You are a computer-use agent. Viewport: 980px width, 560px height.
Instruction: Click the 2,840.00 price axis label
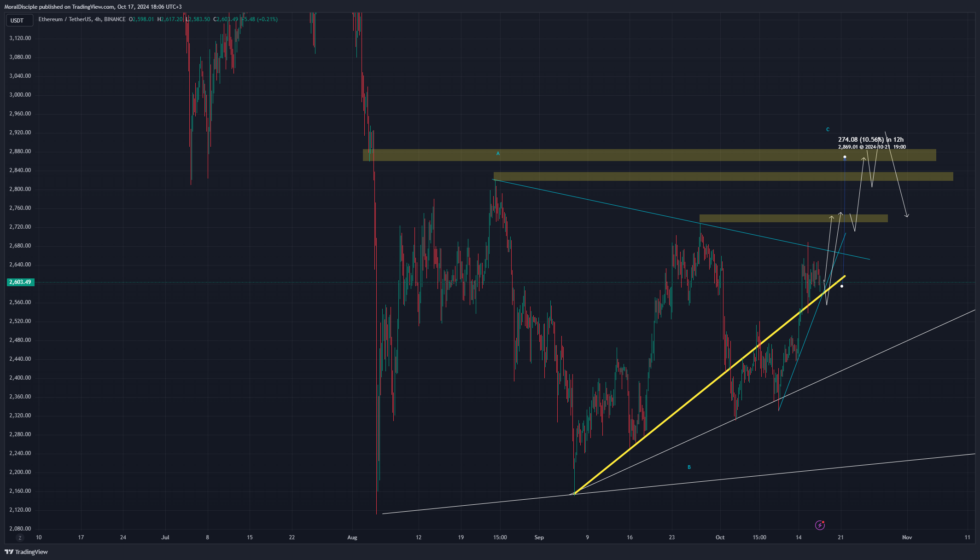click(20, 170)
